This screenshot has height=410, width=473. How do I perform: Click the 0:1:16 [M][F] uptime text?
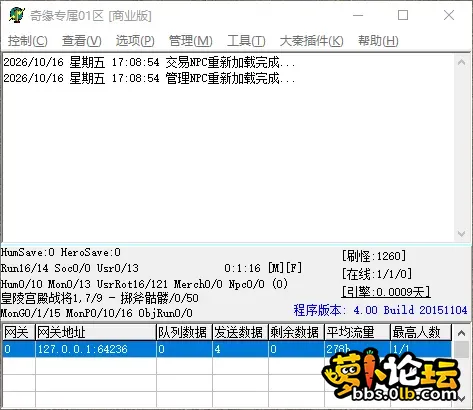coord(263,268)
